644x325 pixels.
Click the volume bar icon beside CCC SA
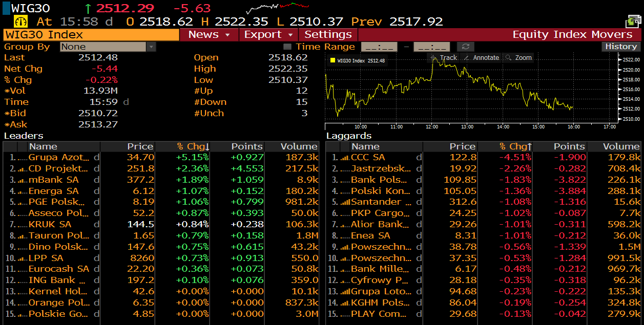pos(345,158)
